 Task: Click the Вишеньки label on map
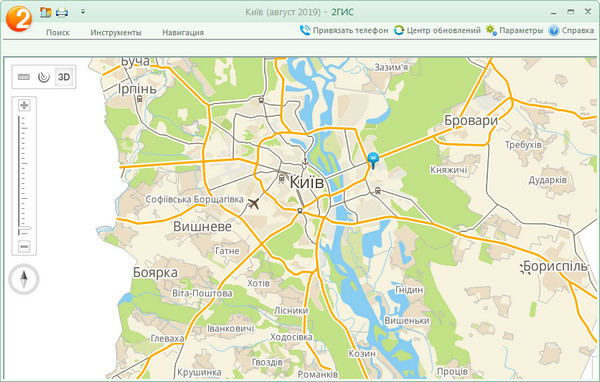coord(407,321)
